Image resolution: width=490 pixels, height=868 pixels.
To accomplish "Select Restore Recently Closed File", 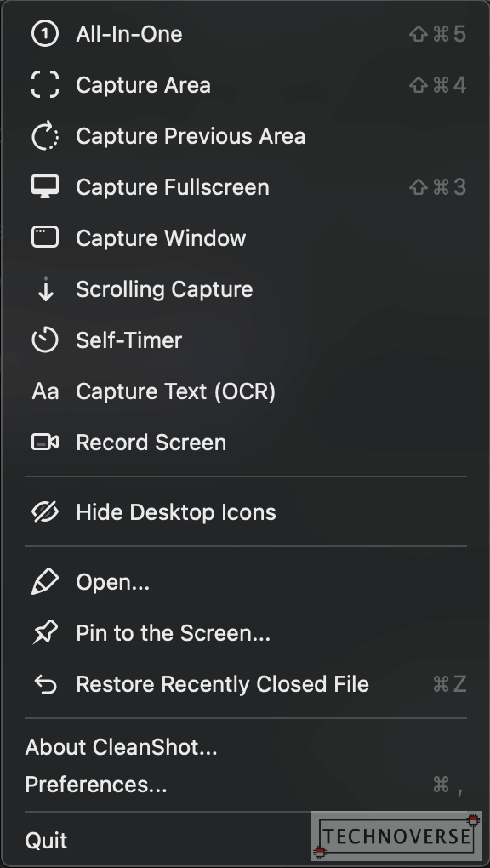I will 245,684.
